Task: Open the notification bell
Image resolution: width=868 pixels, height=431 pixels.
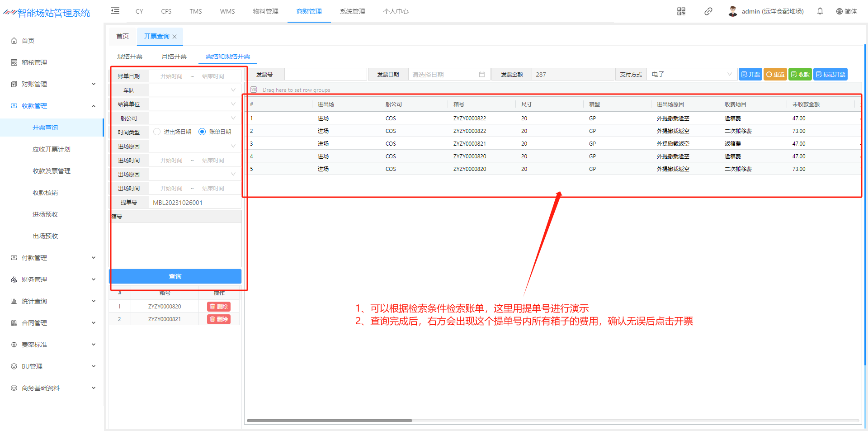Action: pos(820,11)
